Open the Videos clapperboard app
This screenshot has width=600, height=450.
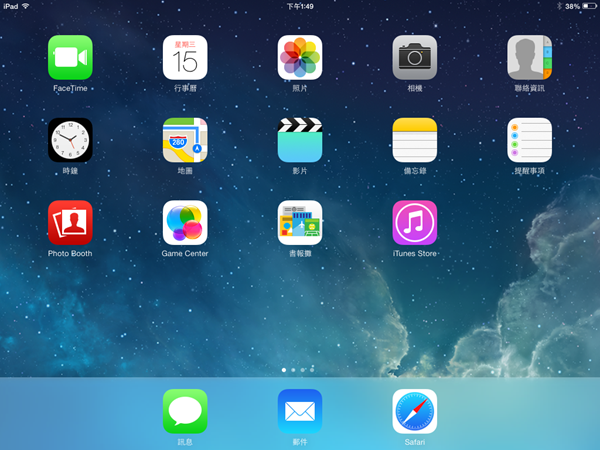(x=300, y=140)
